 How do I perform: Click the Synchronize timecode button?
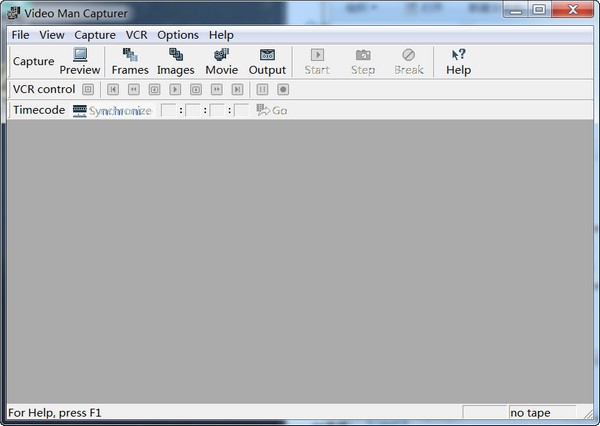point(112,110)
